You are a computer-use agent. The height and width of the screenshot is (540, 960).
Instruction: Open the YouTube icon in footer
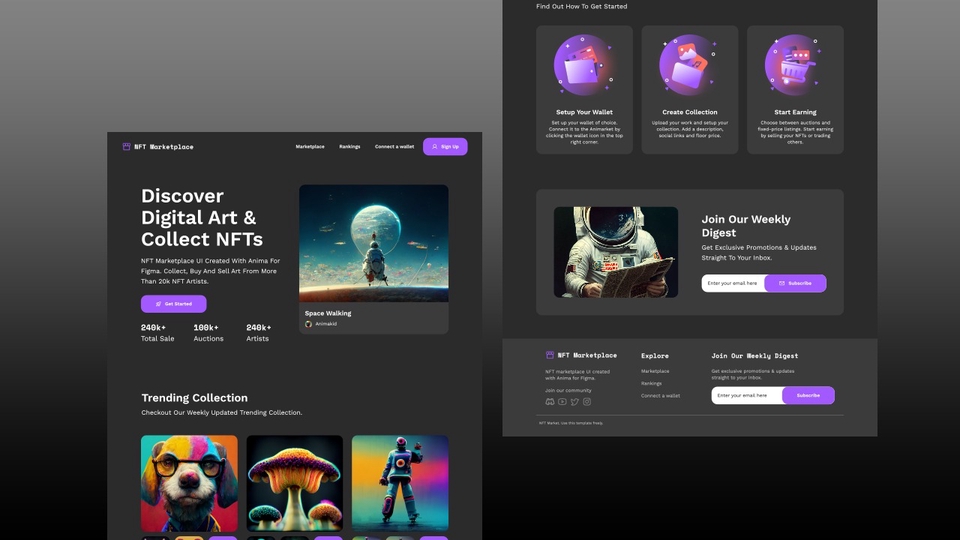562,402
